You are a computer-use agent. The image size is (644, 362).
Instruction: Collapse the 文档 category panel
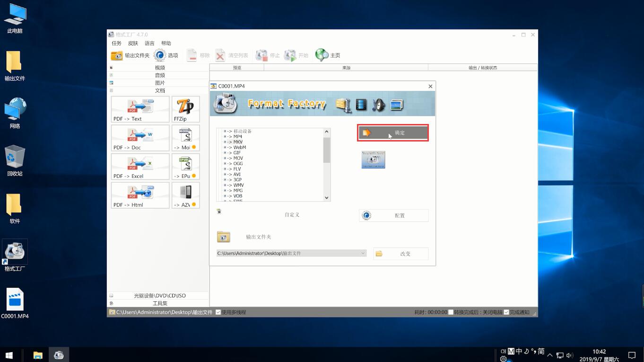coord(159,90)
